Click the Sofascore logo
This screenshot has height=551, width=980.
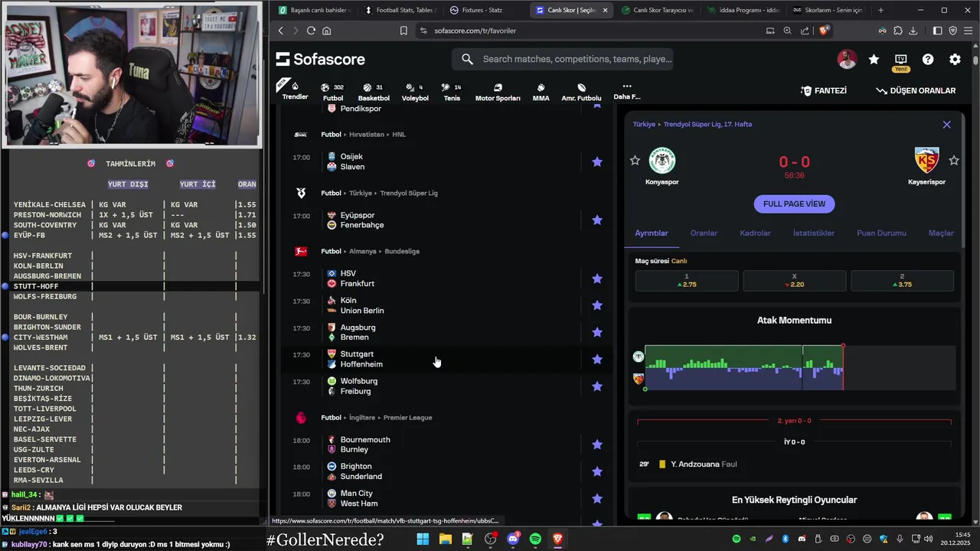click(321, 59)
